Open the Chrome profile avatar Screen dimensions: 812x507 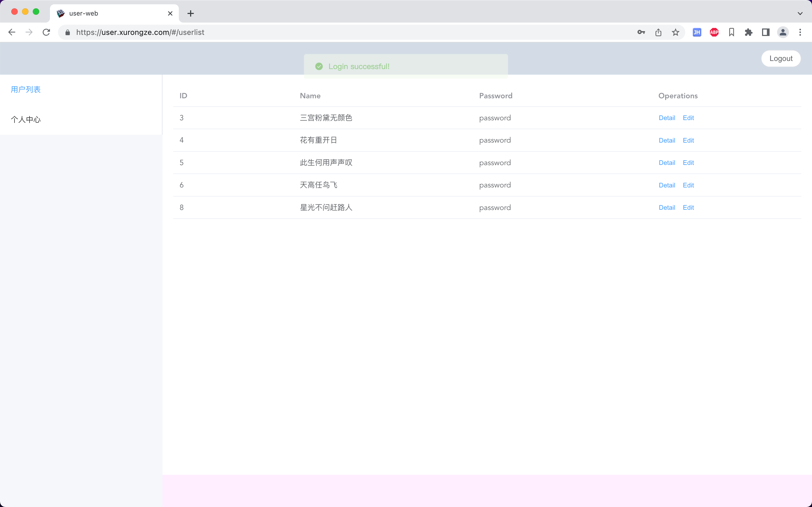click(x=783, y=32)
